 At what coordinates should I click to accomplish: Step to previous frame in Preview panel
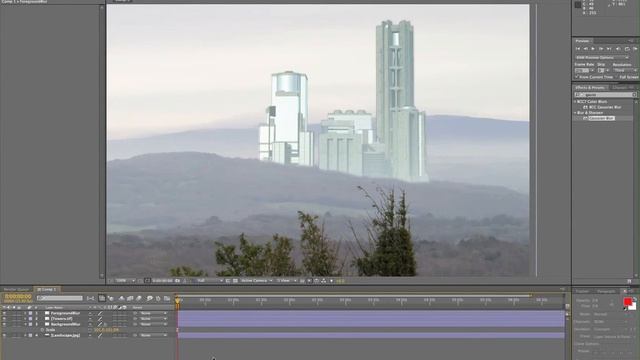pyautogui.click(x=586, y=49)
